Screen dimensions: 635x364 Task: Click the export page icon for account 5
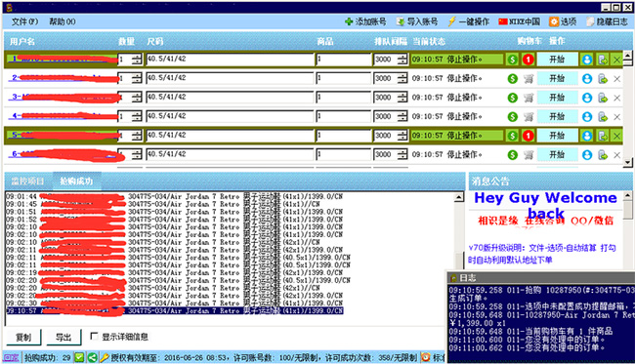[x=603, y=136]
